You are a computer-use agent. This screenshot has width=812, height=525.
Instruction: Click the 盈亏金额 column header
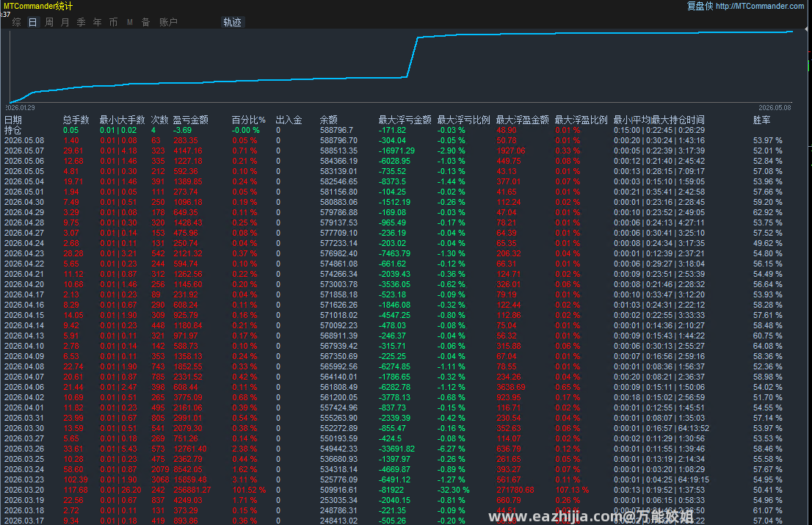click(191, 120)
